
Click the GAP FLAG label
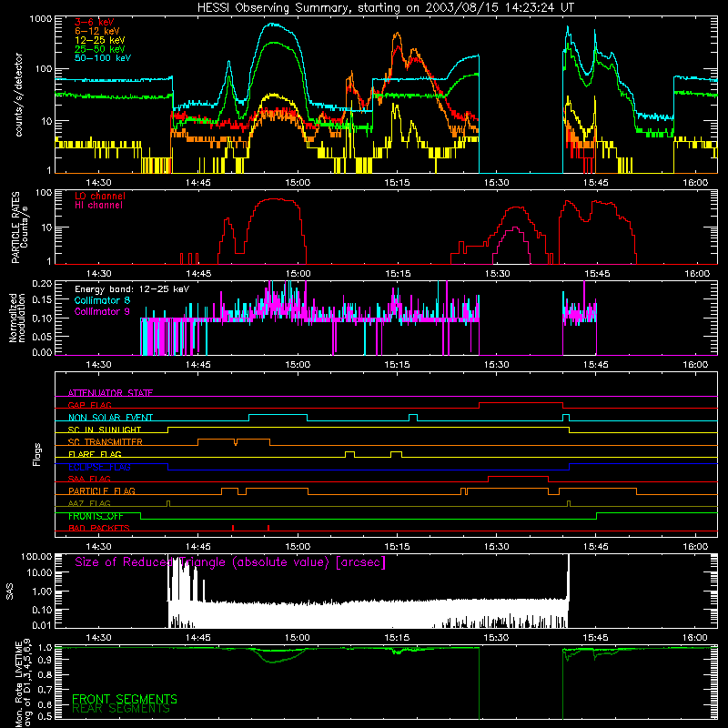pos(89,405)
